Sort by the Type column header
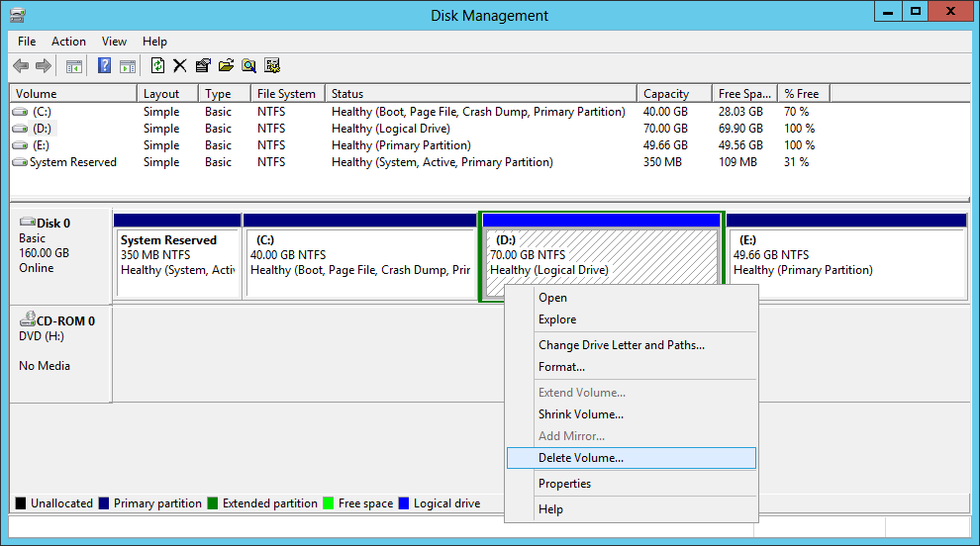This screenshot has width=980, height=546. [225, 94]
